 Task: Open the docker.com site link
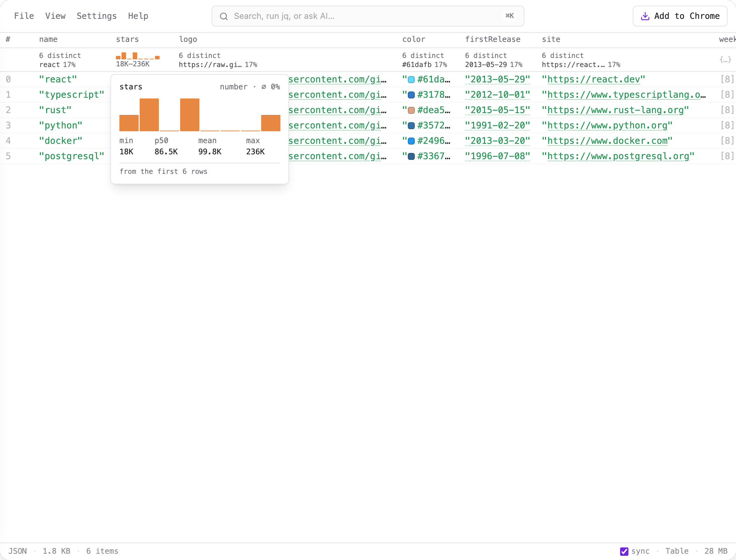(607, 141)
